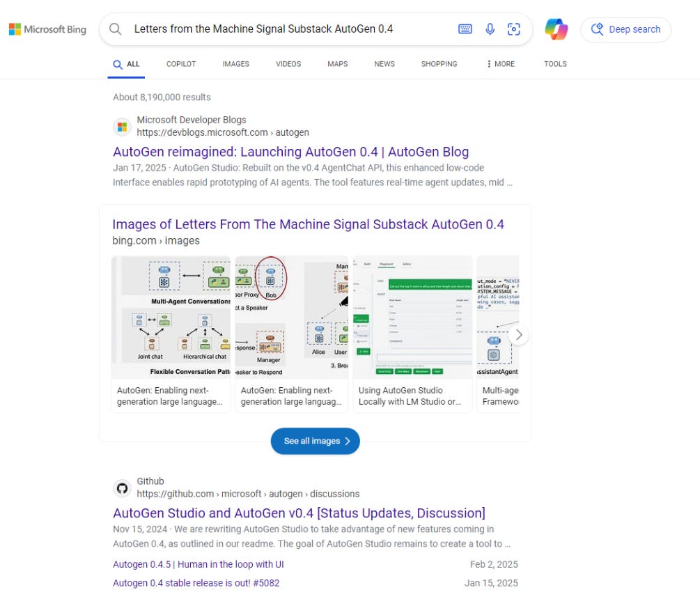Open Autogen 0.4.5 Human in the loop link
Image resolution: width=700 pixels, height=592 pixels.
click(x=199, y=564)
